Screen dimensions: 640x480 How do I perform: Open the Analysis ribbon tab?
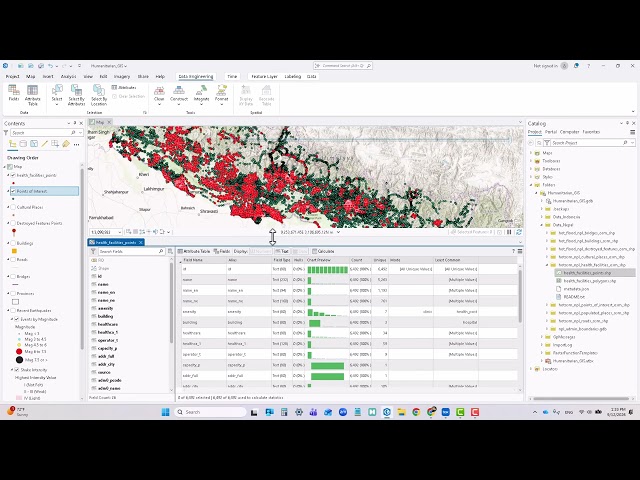[x=69, y=76]
